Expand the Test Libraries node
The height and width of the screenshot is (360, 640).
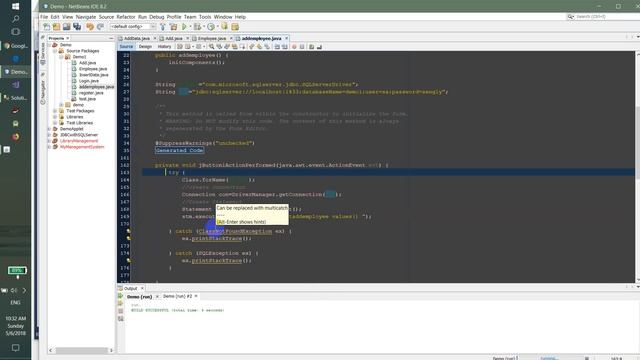pyautogui.click(x=56, y=123)
